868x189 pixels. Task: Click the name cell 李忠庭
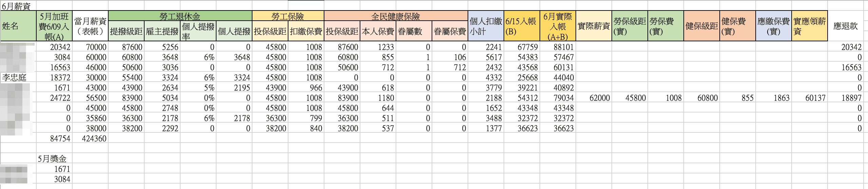point(18,78)
